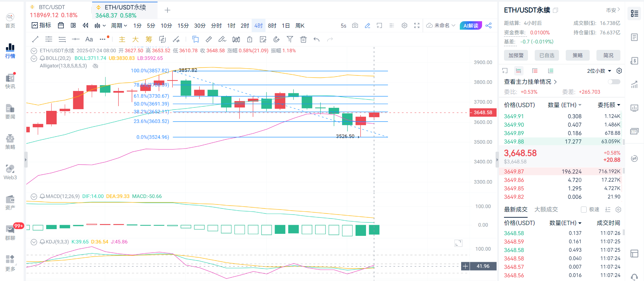Select the text annotation Aa tool
This screenshot has height=281, width=644.
[89, 39]
